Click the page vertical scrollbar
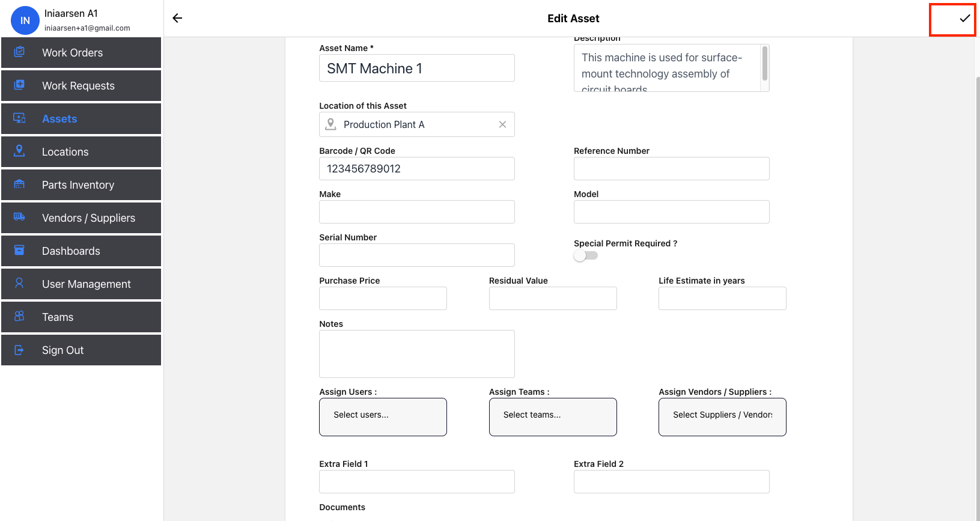The width and height of the screenshot is (980, 521). tap(977, 297)
